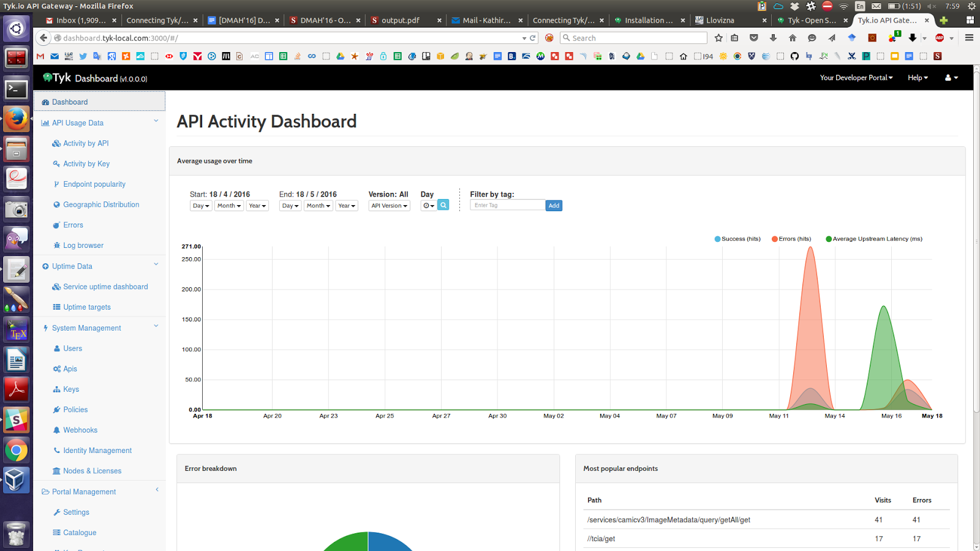Click the Log browser bug icon

[x=56, y=246]
